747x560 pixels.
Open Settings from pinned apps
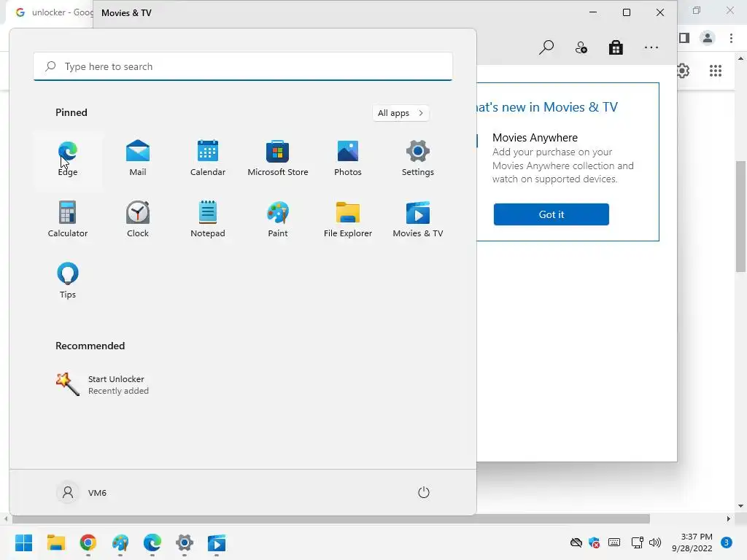pos(418,158)
